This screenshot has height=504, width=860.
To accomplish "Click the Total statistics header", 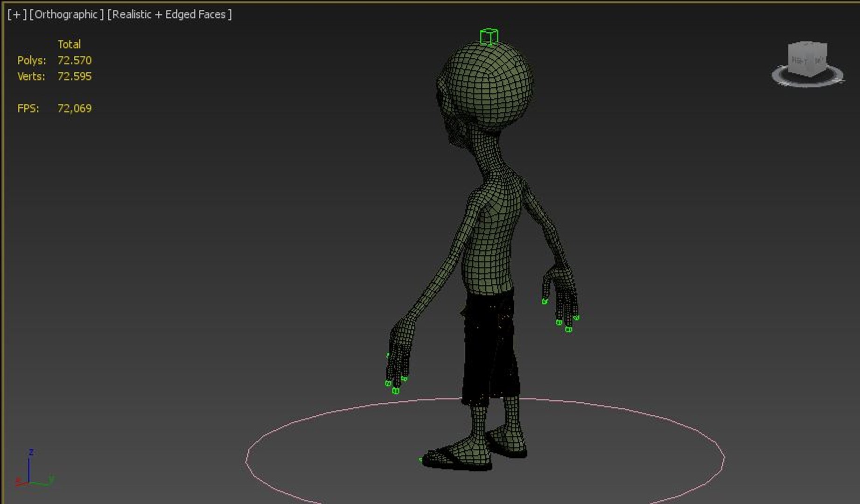I will pos(69,44).
